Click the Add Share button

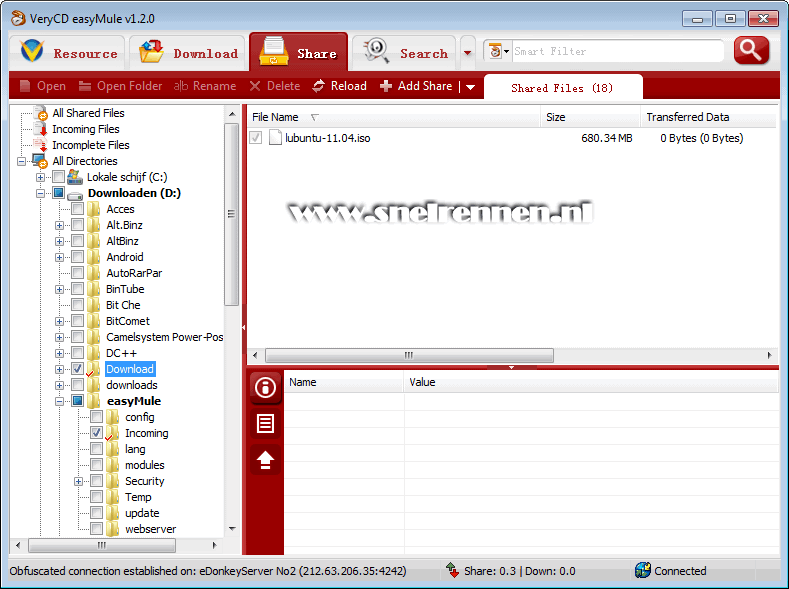click(416, 86)
